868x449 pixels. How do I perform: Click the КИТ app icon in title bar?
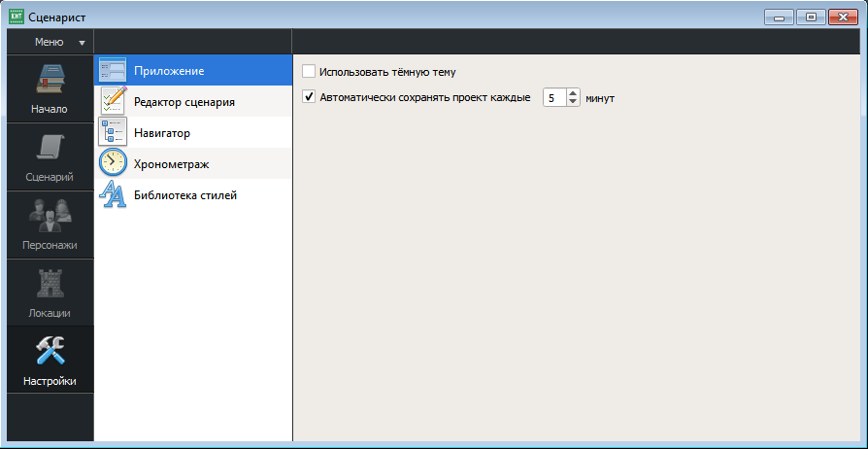(x=17, y=17)
